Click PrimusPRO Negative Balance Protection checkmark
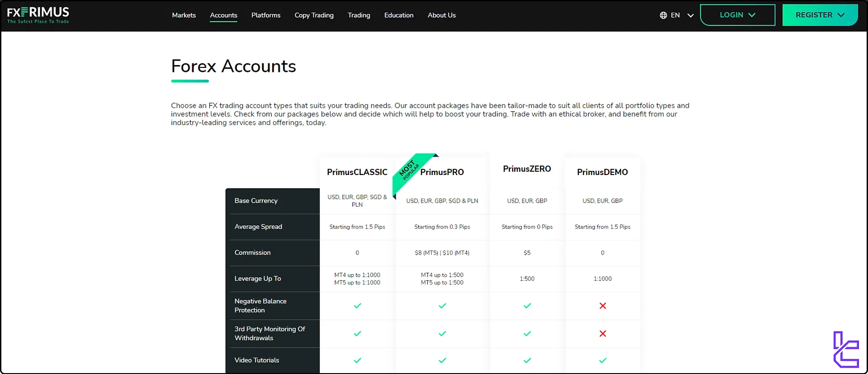868x374 pixels. coord(442,306)
